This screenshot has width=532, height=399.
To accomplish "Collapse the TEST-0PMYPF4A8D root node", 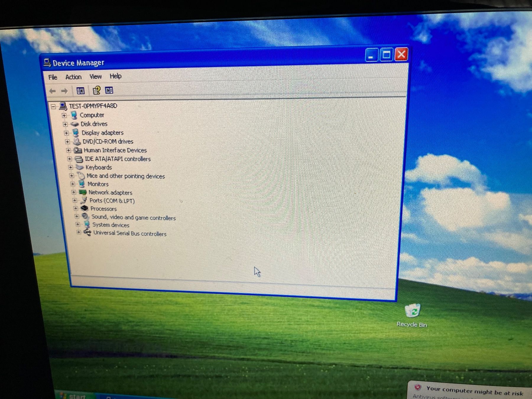I will [53, 106].
